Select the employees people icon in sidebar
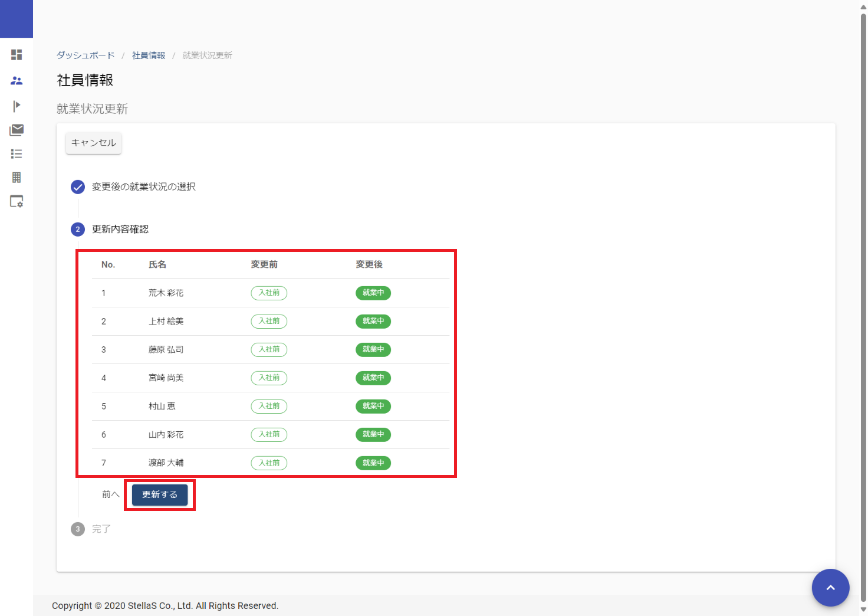Image resolution: width=868 pixels, height=616 pixels. (17, 81)
